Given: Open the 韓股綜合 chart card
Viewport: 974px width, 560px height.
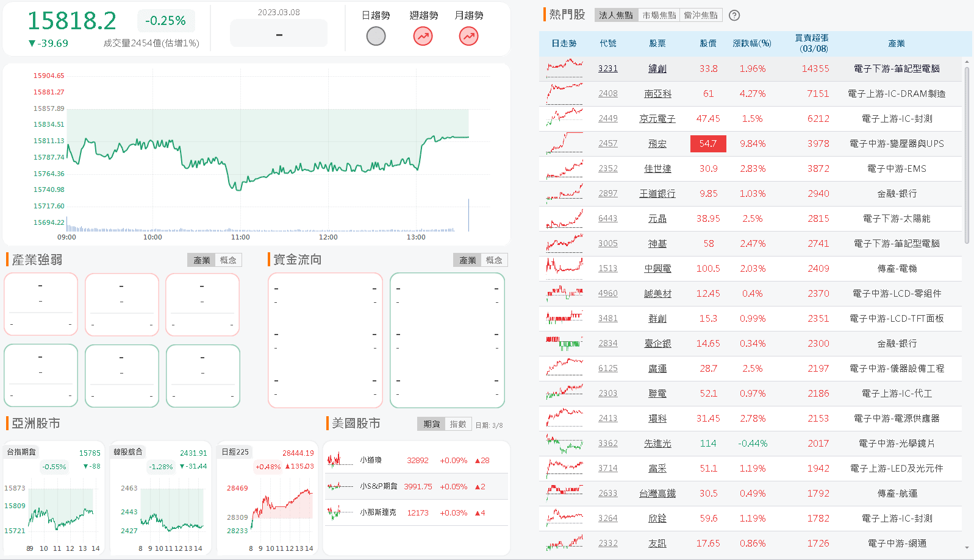Looking at the screenshot, I should tap(160, 498).
